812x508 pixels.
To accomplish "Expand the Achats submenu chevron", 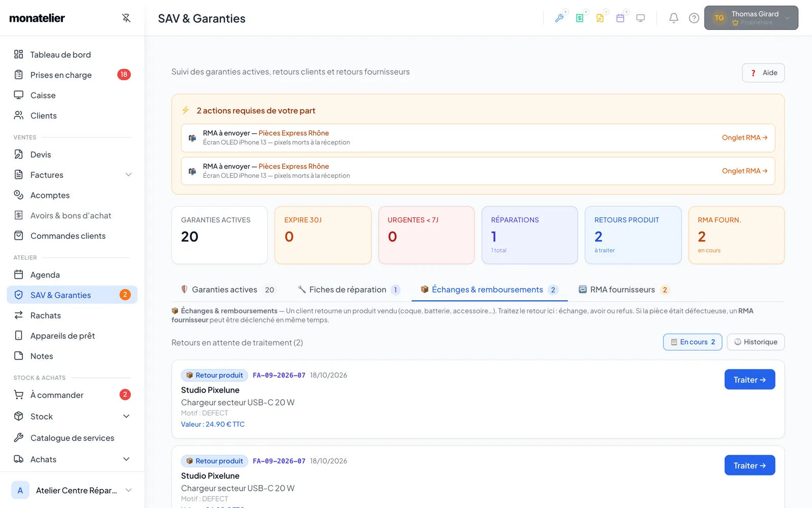I will pos(126,459).
